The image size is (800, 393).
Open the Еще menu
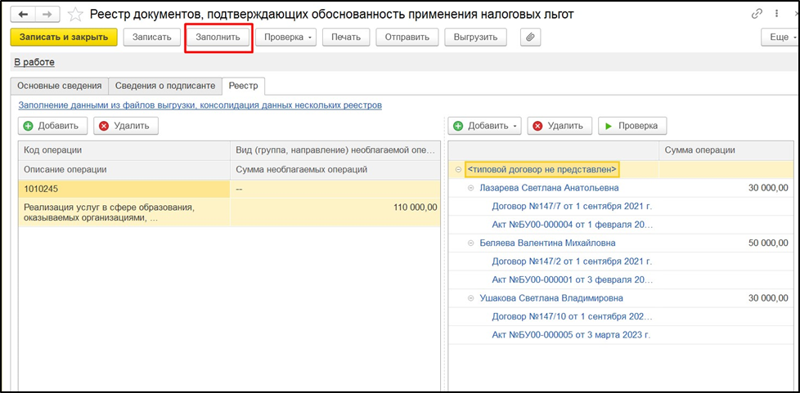point(780,37)
